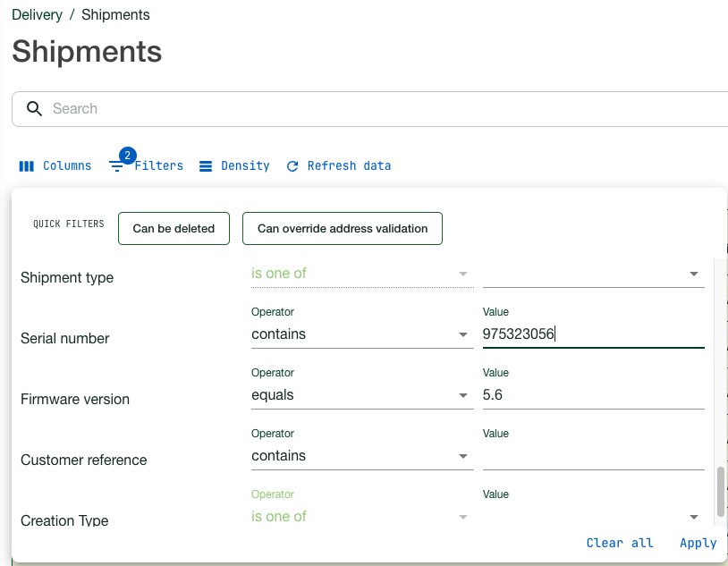Click the Filters funnel icon
728x566 pixels.
pyautogui.click(x=116, y=166)
